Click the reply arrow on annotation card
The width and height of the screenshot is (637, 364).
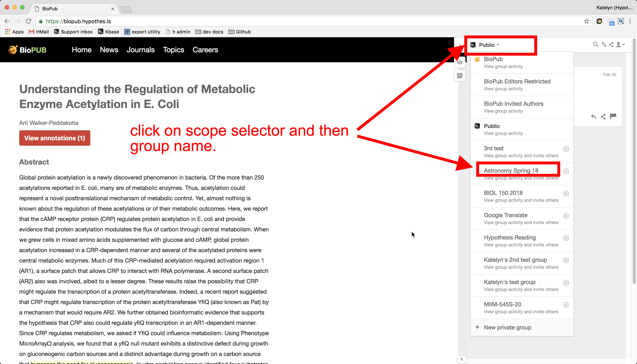pyautogui.click(x=594, y=116)
